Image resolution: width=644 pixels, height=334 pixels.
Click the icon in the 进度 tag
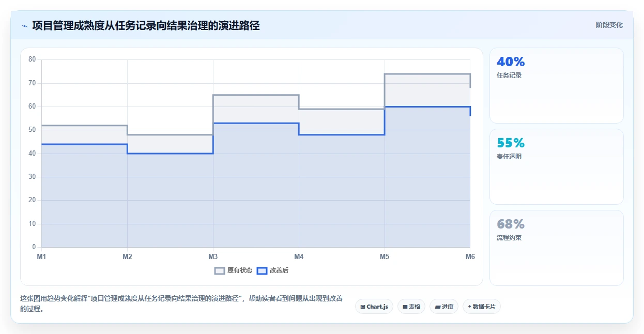(438, 307)
